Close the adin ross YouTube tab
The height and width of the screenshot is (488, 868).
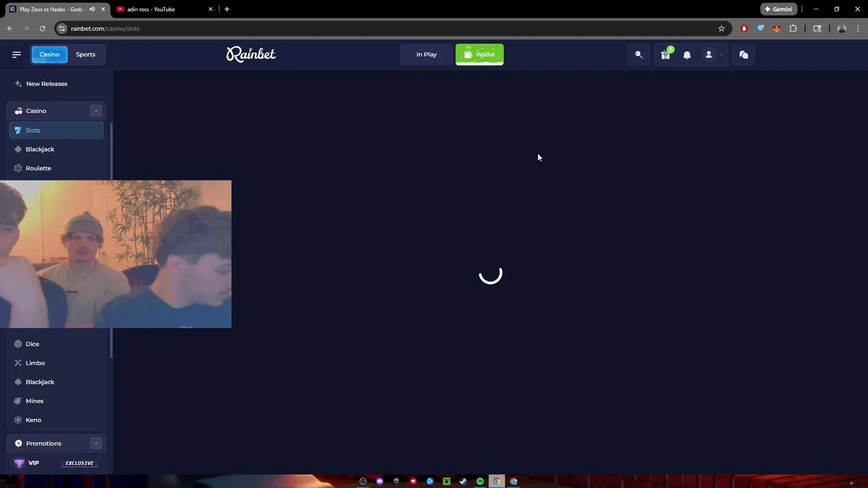(211, 9)
